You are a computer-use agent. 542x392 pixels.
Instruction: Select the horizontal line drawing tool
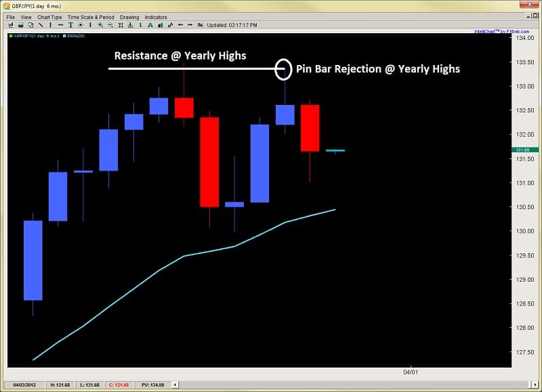click(x=60, y=25)
